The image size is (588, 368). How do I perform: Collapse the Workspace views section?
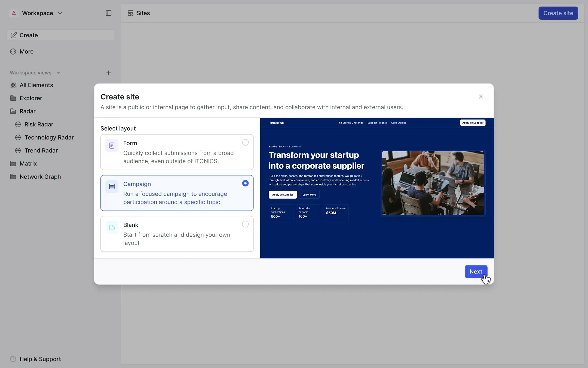[58, 73]
